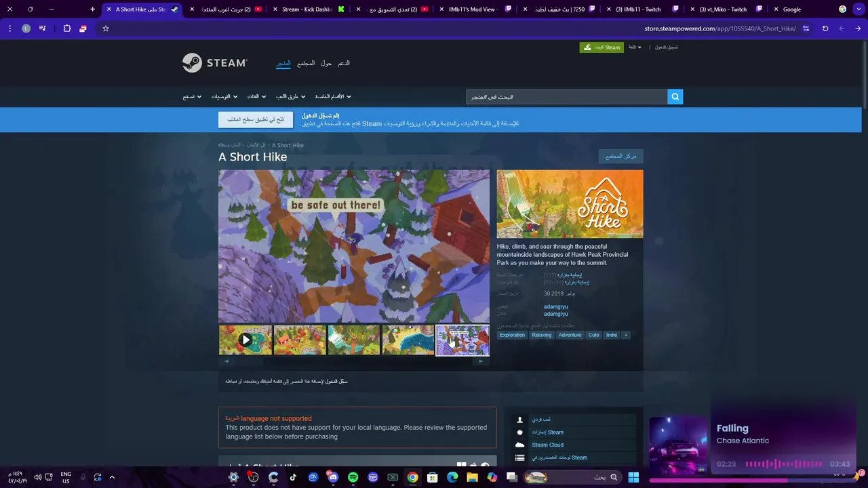Click the plus button to add tags
This screenshot has height=488, width=868.
pos(626,335)
